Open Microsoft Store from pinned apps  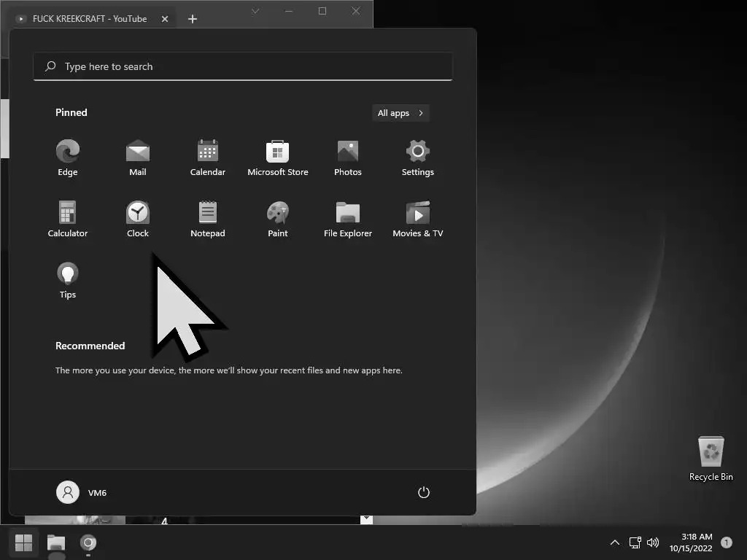[278, 158]
